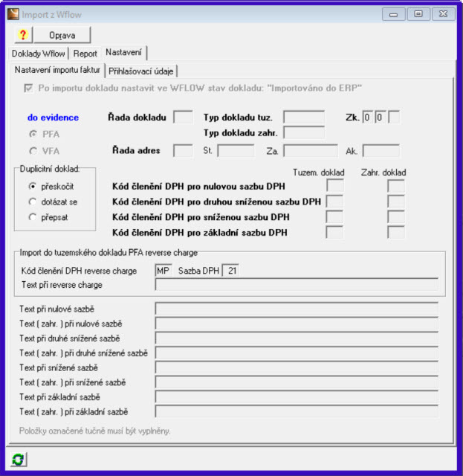Viewport: 463px width, 476px height.
Task: Click the Sazba DPH field showing 21
Action: click(230, 271)
